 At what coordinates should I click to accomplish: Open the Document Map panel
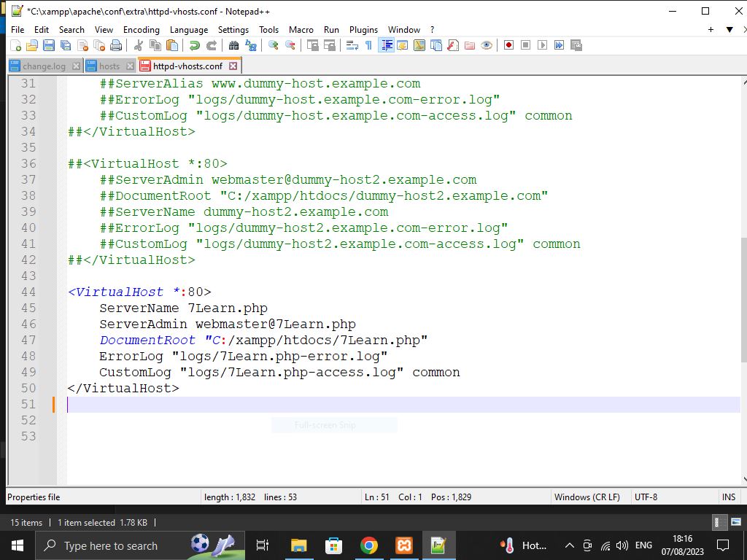[419, 45]
